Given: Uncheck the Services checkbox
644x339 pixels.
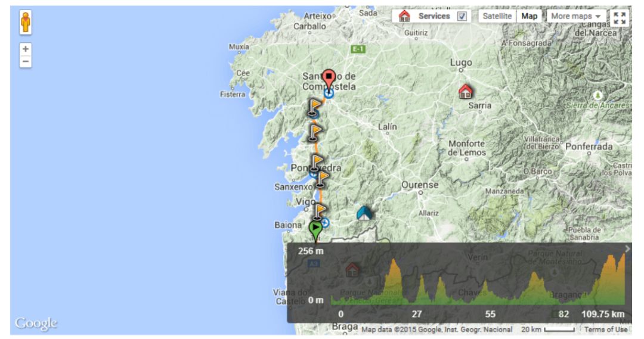Looking at the screenshot, I should (x=462, y=17).
